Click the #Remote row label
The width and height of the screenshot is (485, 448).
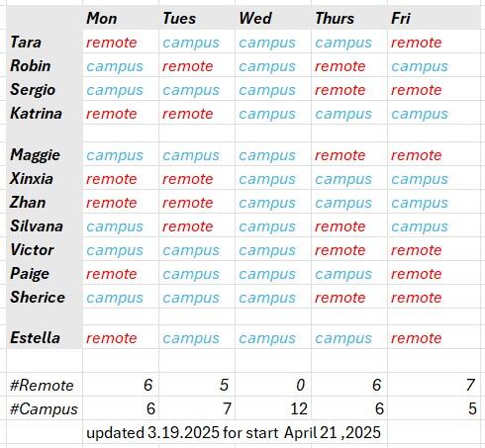(x=45, y=385)
